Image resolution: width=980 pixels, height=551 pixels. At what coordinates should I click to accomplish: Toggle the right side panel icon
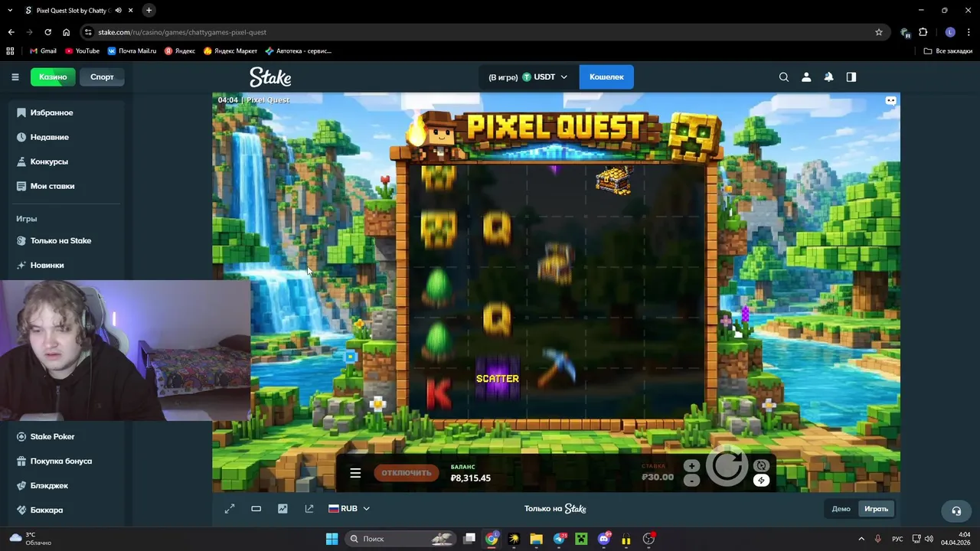click(x=851, y=77)
